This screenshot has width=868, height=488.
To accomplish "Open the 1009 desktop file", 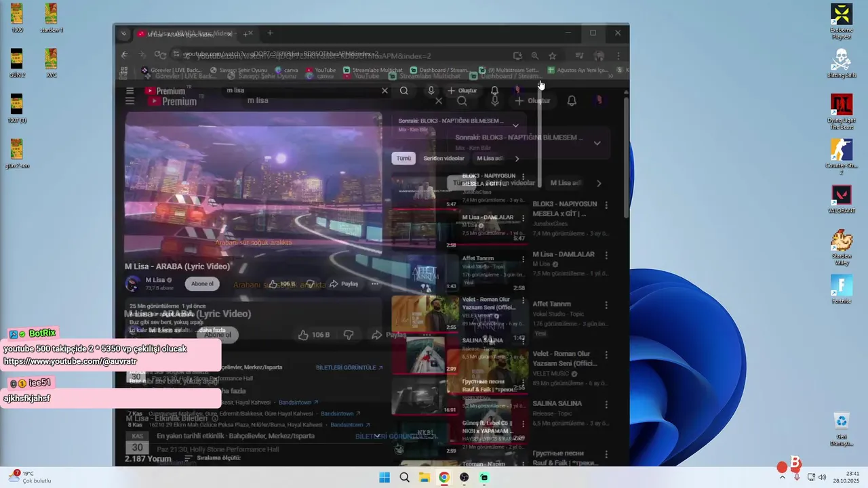I will coord(17,18).
